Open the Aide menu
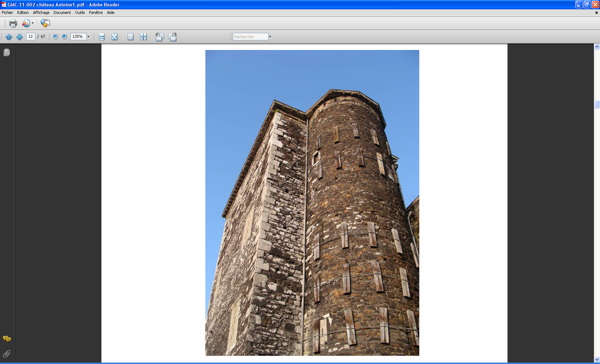600x364 pixels. (x=111, y=12)
